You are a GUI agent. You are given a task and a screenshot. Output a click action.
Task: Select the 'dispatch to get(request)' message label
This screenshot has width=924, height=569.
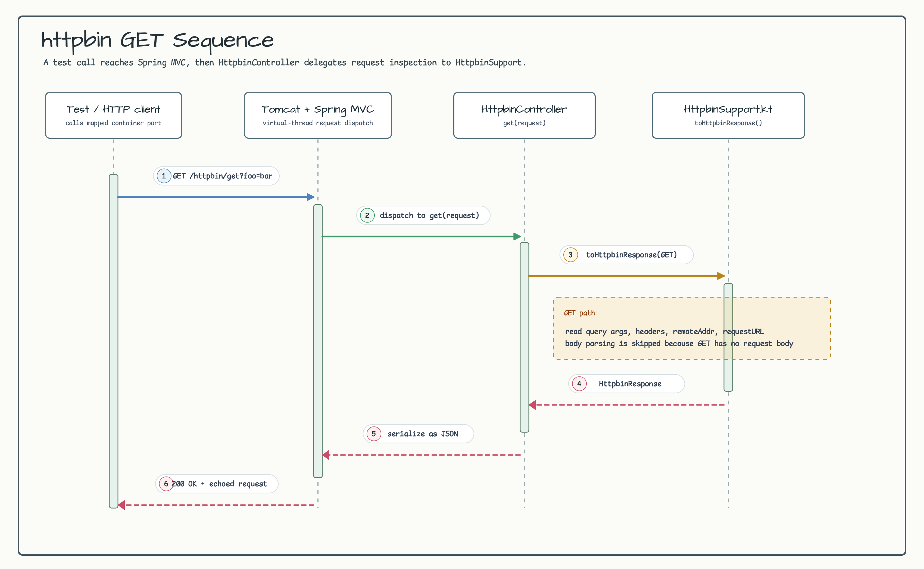coord(429,215)
